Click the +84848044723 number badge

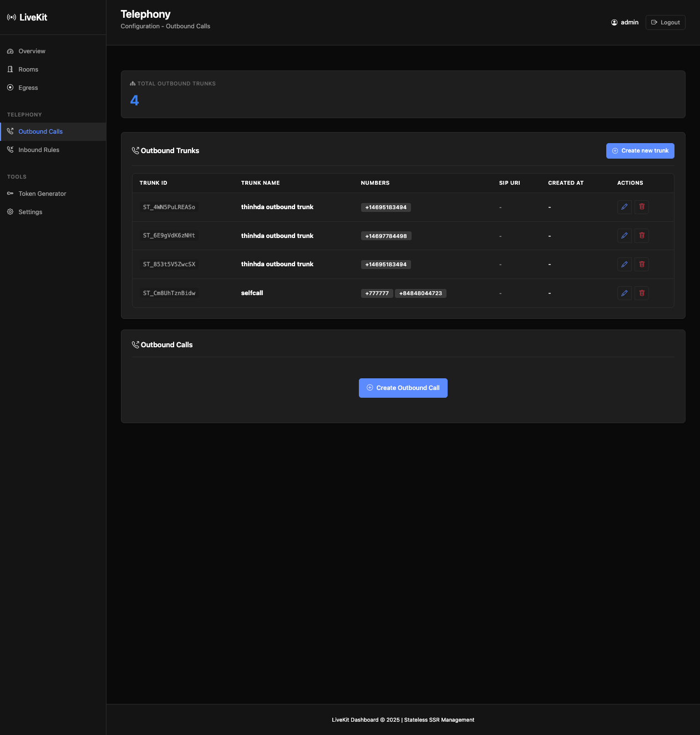420,293
